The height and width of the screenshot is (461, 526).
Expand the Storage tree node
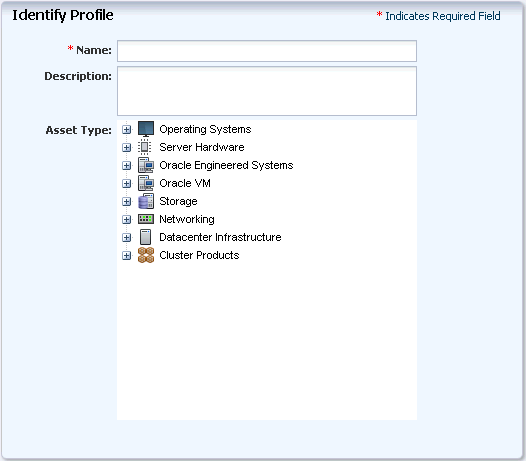pos(126,202)
